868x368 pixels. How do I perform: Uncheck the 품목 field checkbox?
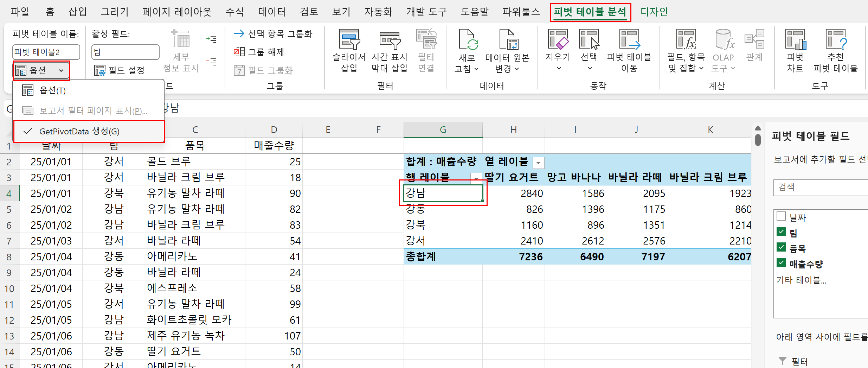point(781,247)
